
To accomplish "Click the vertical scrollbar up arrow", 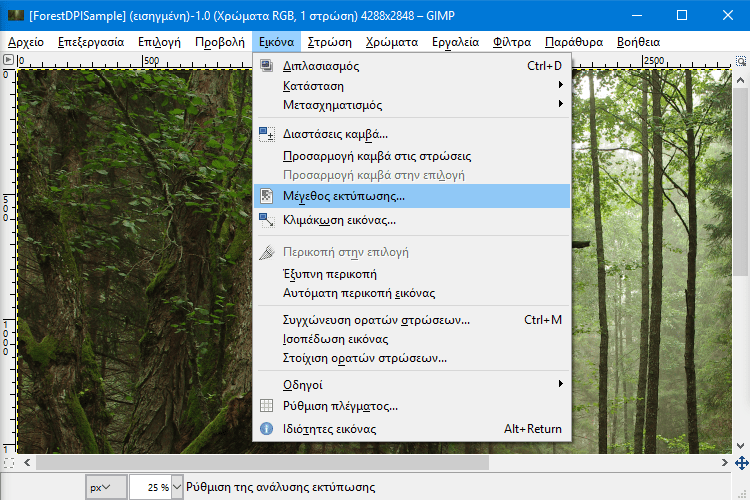I will click(x=740, y=80).
